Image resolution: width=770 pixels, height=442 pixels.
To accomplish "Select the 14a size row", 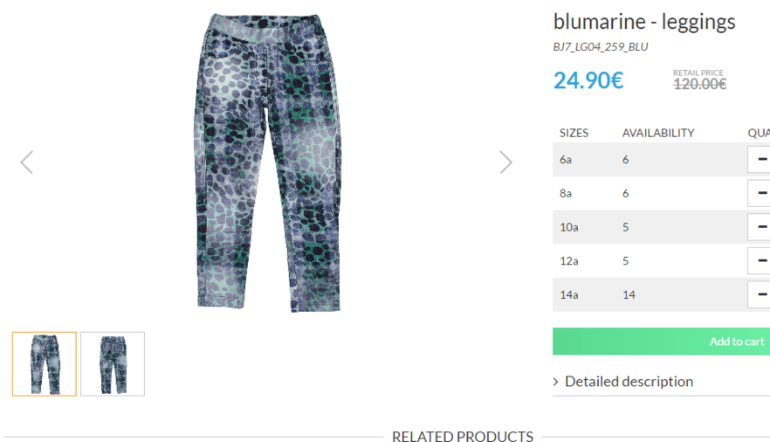I will coord(661,295).
